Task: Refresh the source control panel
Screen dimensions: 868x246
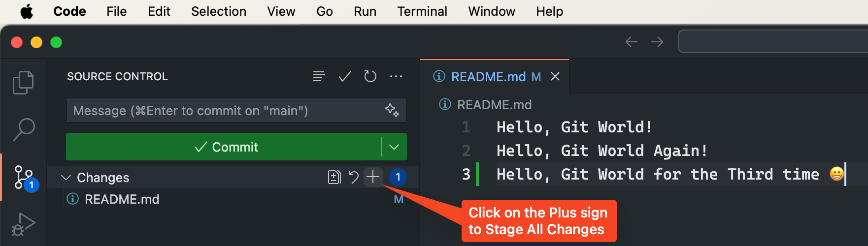Action: tap(370, 76)
